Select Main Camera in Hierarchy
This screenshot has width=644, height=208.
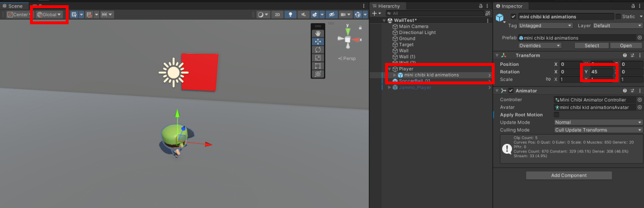point(413,27)
